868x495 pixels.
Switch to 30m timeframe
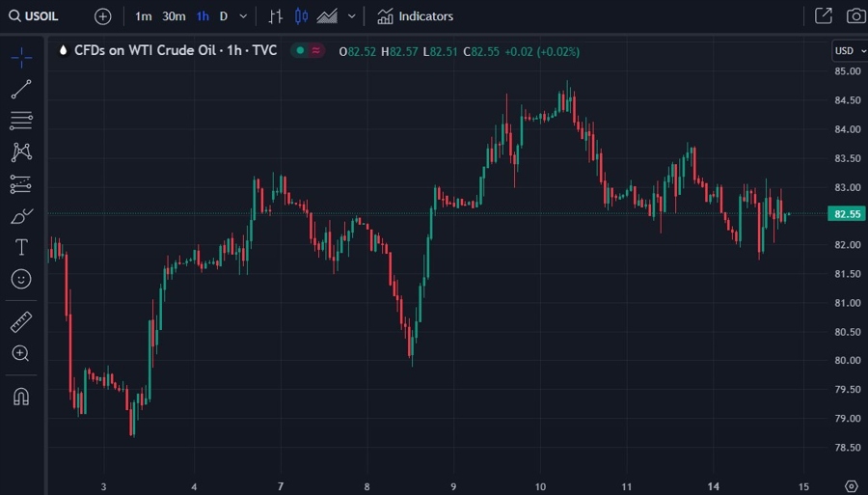174,16
